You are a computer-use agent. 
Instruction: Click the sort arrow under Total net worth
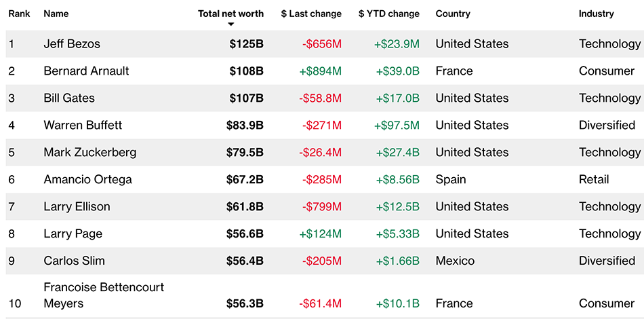[231, 24]
